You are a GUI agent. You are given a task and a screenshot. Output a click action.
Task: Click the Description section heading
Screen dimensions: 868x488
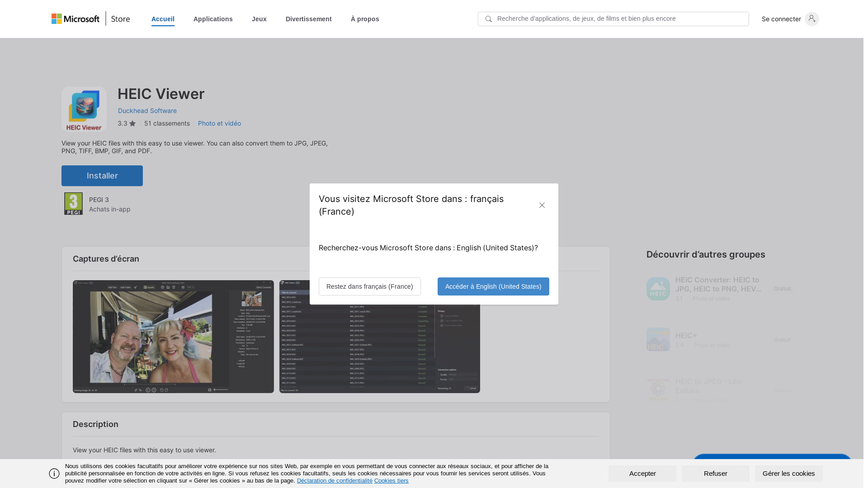(x=95, y=424)
